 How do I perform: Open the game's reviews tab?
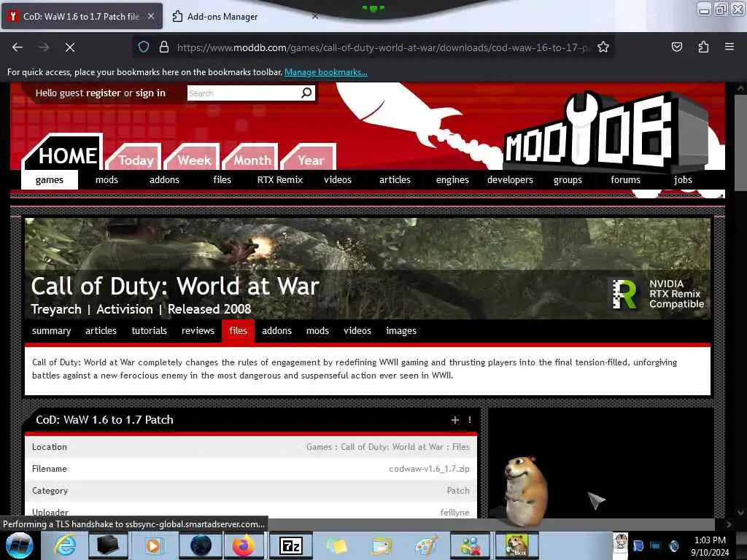(198, 331)
